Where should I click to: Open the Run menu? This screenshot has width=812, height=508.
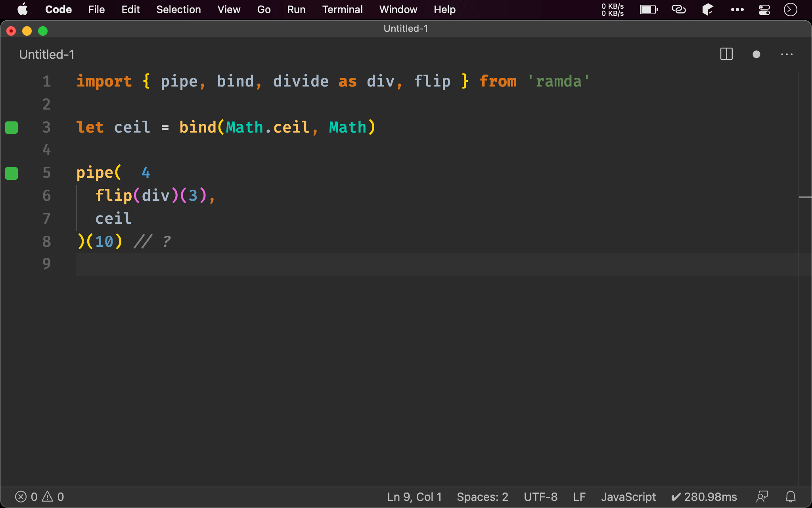pyautogui.click(x=296, y=9)
